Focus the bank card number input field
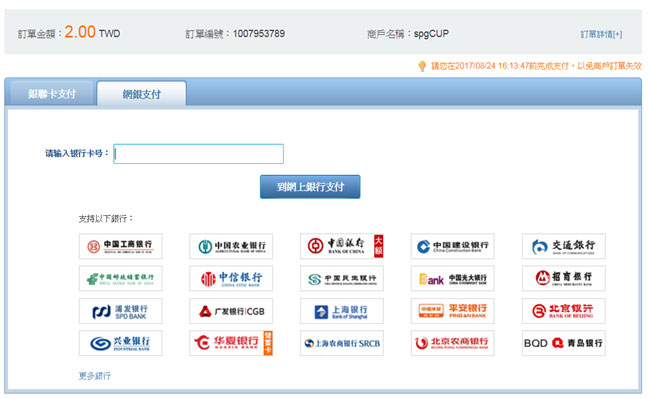This screenshot has height=398, width=648. [x=198, y=154]
